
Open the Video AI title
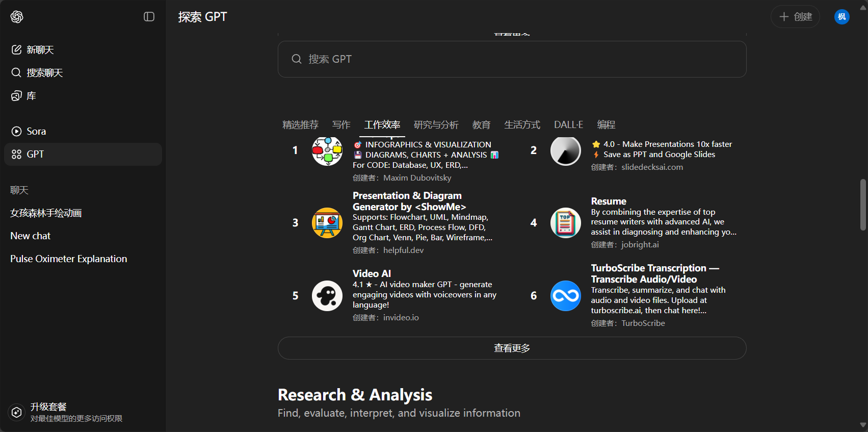pos(372,274)
